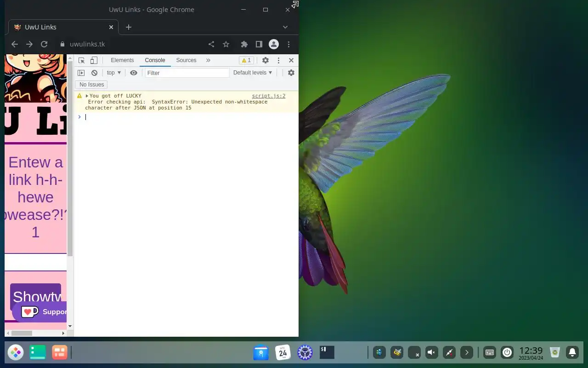Open a new Chrome tab
Viewport: 588px width, 368px height.
(x=129, y=27)
